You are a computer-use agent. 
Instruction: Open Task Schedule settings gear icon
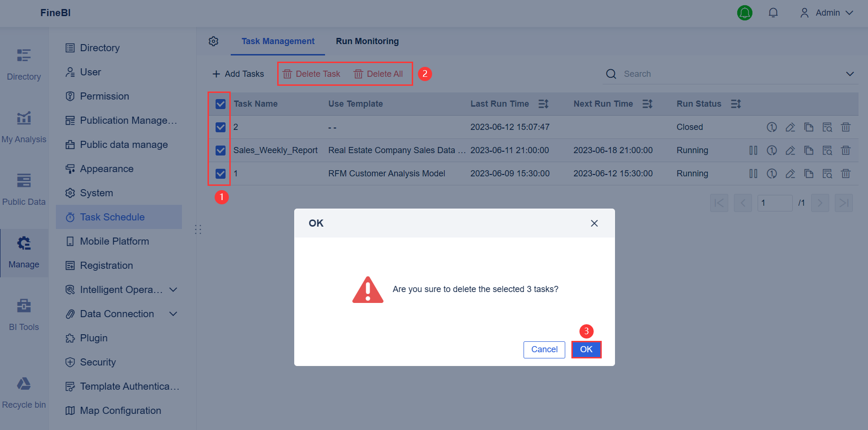tap(214, 41)
